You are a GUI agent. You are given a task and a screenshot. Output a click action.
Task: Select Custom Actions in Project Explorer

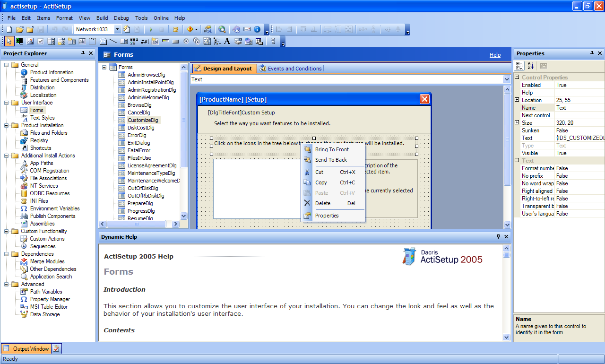(47, 239)
